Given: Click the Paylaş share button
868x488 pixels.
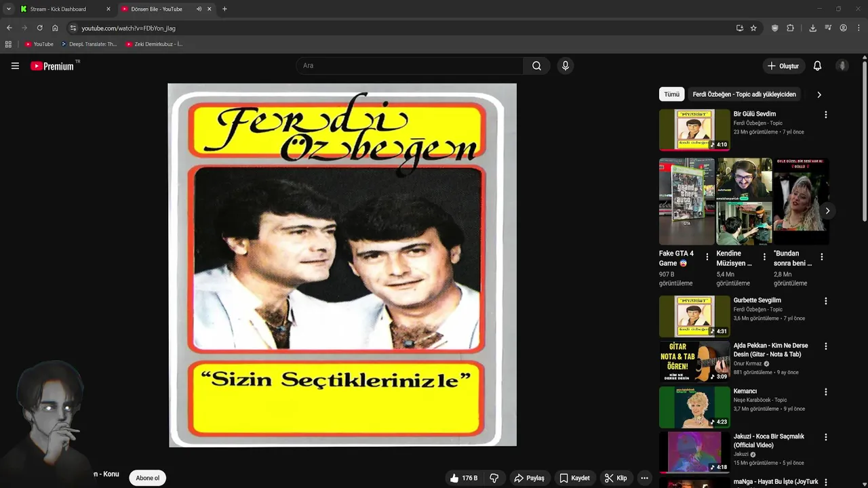Looking at the screenshot, I should point(530,478).
